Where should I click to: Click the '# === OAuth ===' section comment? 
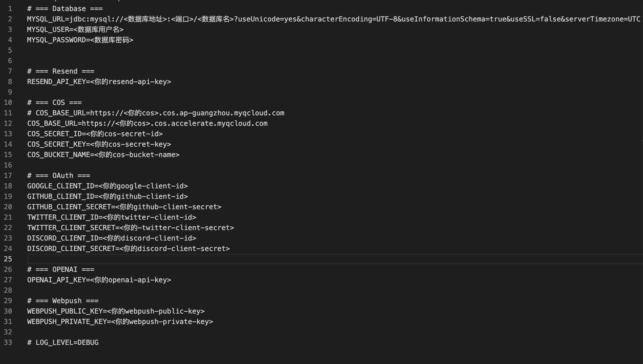point(59,176)
